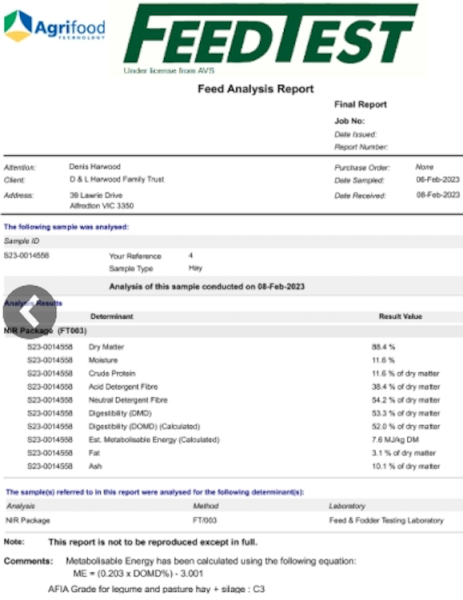Click the 'Analysis' column header
This screenshot has width=463, height=600.
tap(21, 506)
